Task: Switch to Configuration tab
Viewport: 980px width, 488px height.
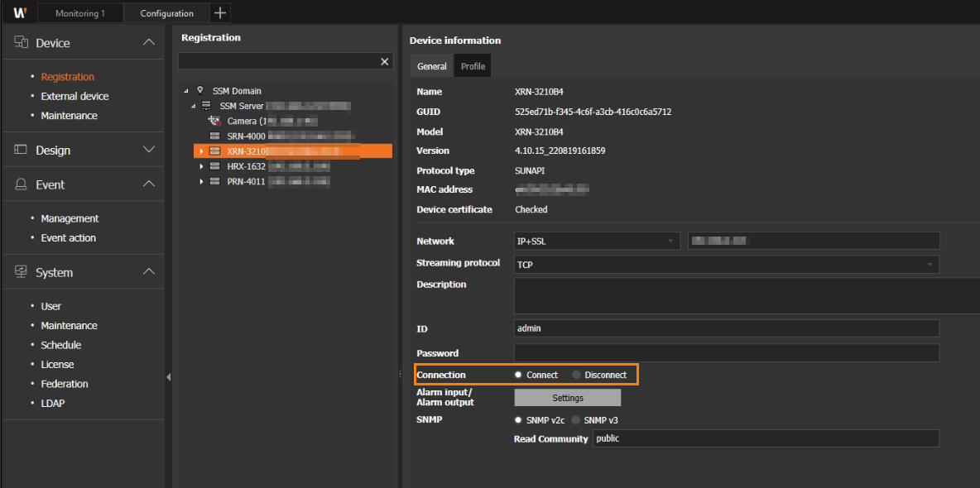Action: click(x=167, y=13)
